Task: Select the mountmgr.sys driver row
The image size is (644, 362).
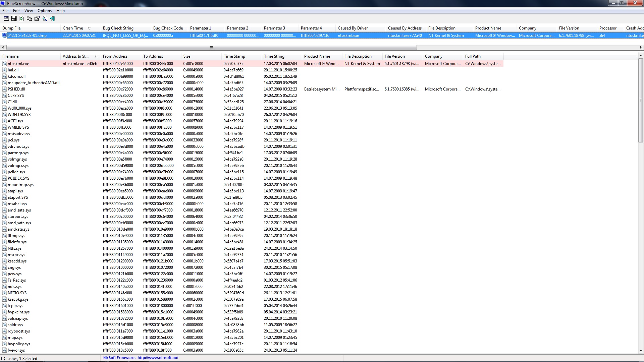Action: click(x=252, y=184)
